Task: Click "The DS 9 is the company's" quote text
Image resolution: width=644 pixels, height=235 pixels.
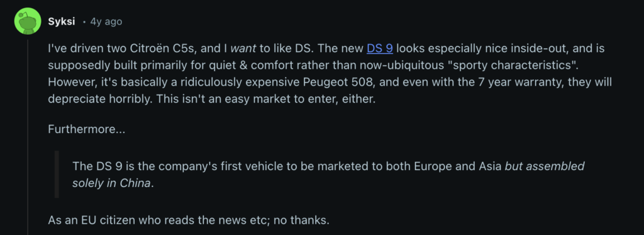Action: [136, 166]
